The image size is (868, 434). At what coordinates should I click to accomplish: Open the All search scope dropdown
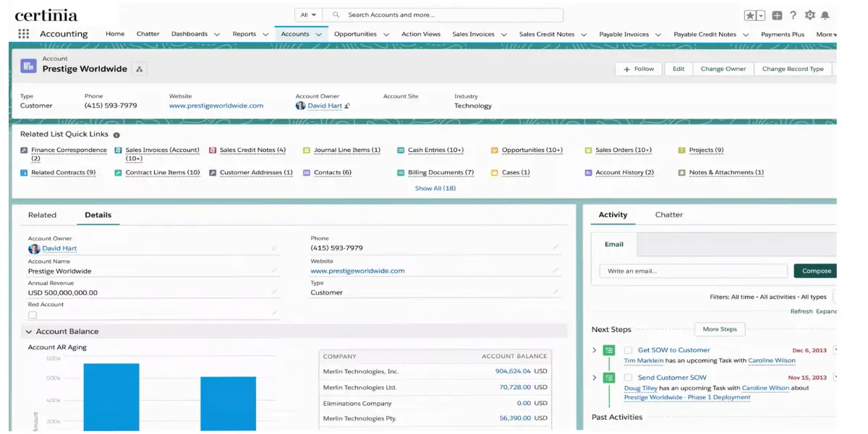tap(309, 14)
